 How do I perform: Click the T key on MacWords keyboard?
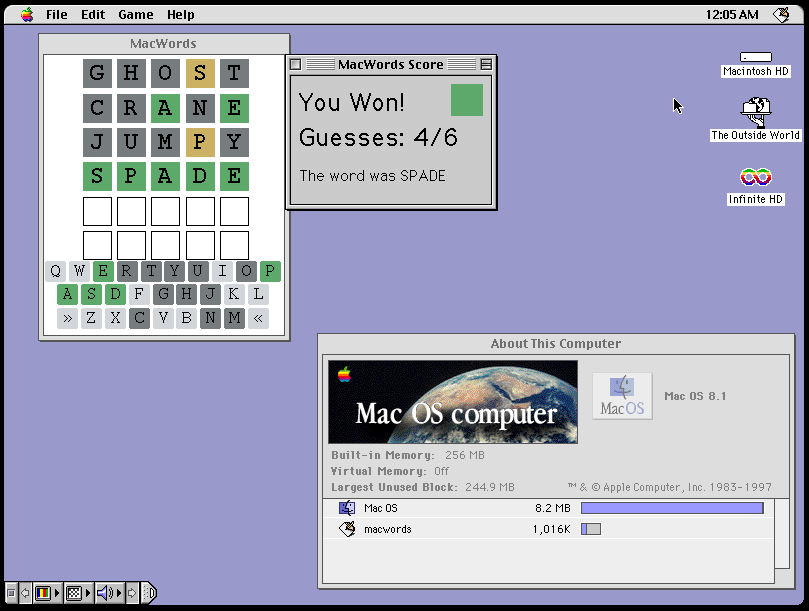tap(151, 271)
